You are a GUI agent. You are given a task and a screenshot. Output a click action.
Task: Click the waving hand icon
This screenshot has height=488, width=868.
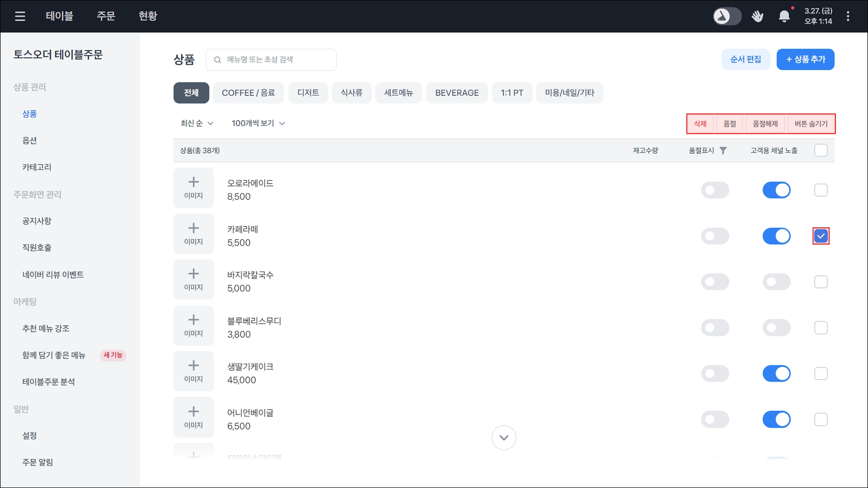click(757, 16)
